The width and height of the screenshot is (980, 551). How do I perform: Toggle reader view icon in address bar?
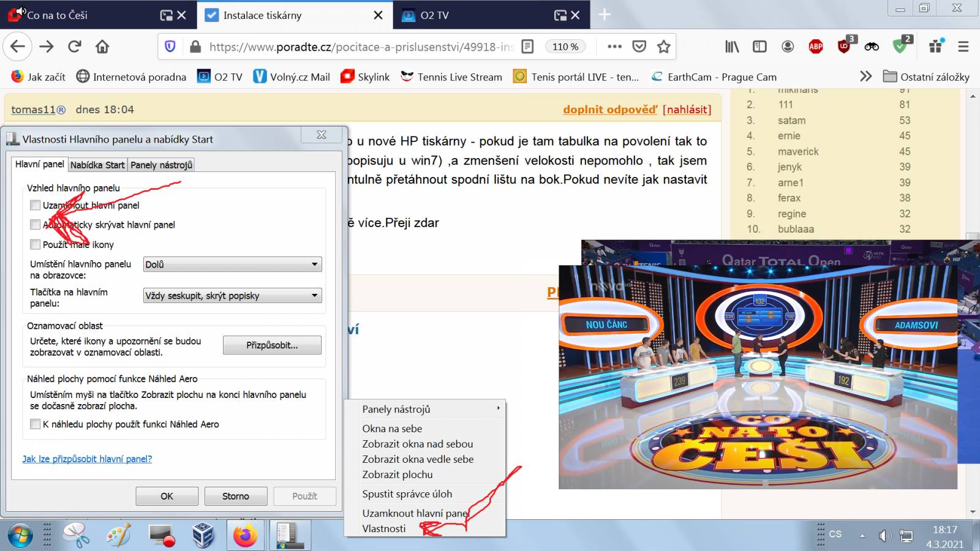(527, 47)
